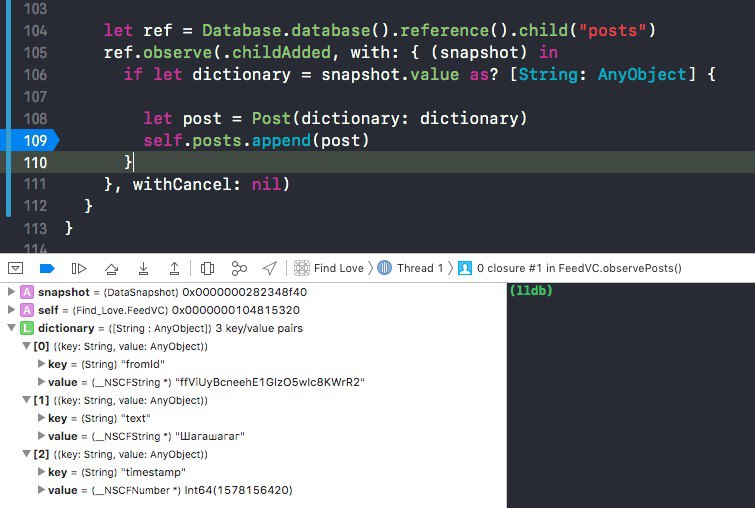
Task: Expand the "text" key row
Action: point(41,418)
